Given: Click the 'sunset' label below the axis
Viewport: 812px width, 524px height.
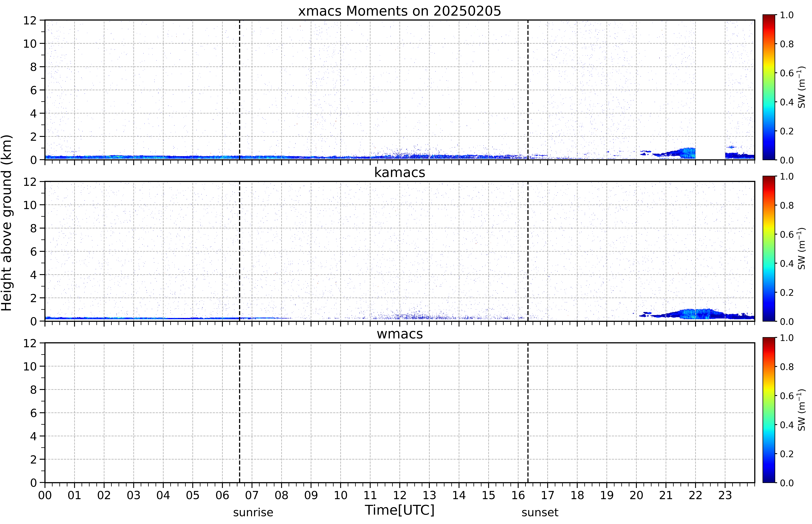Looking at the screenshot, I should [x=540, y=512].
